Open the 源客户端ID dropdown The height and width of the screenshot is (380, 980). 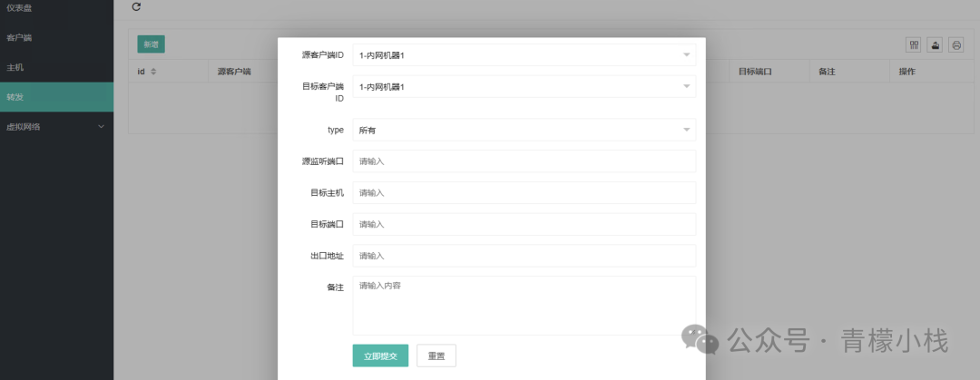[x=524, y=55]
